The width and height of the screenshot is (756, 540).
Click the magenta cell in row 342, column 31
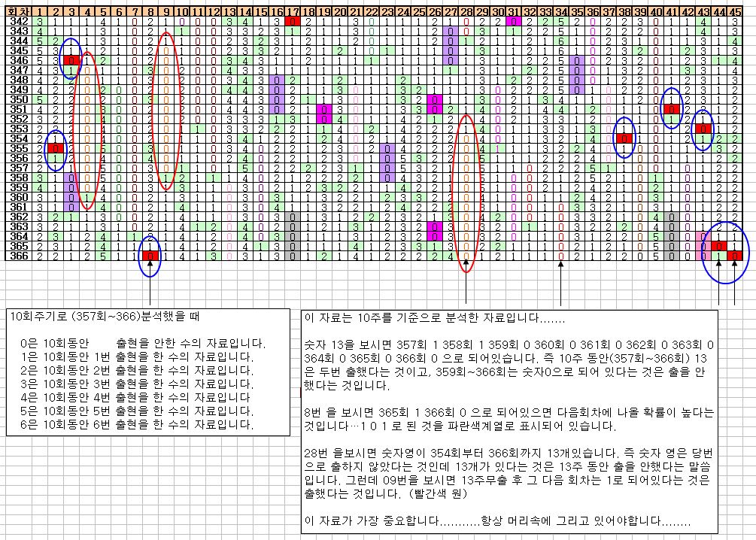pyautogui.click(x=513, y=20)
